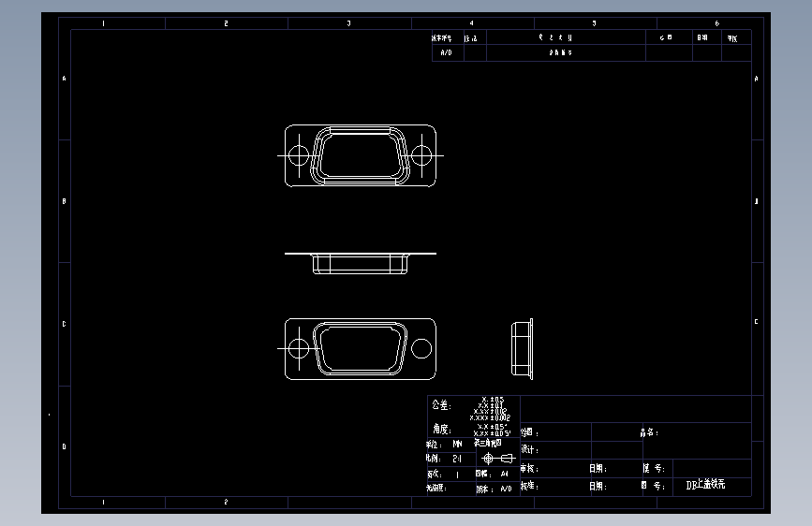Click zone letter A on right border
The width and height of the screenshot is (812, 526).
click(x=757, y=79)
